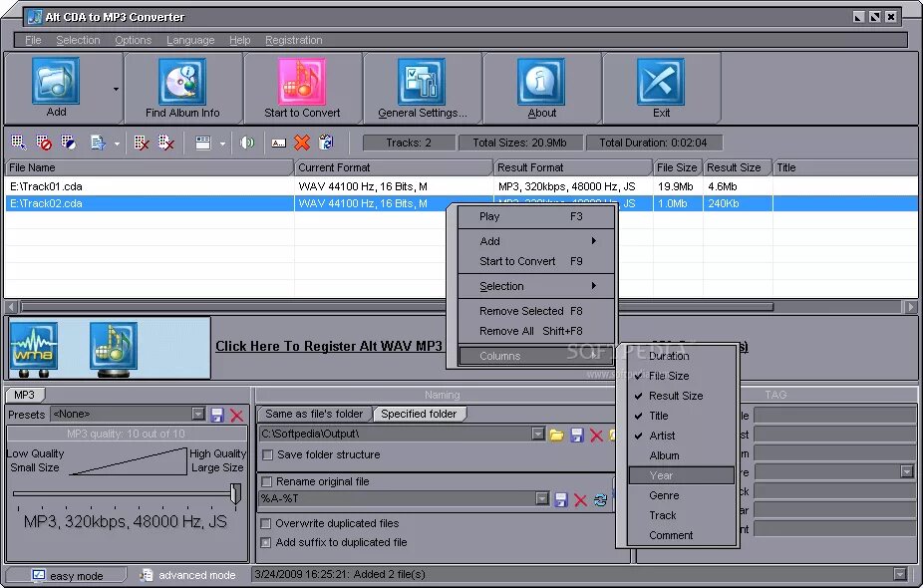This screenshot has width=923, height=588.
Task: Select the E:\Track01.cda row
Action: click(461, 186)
